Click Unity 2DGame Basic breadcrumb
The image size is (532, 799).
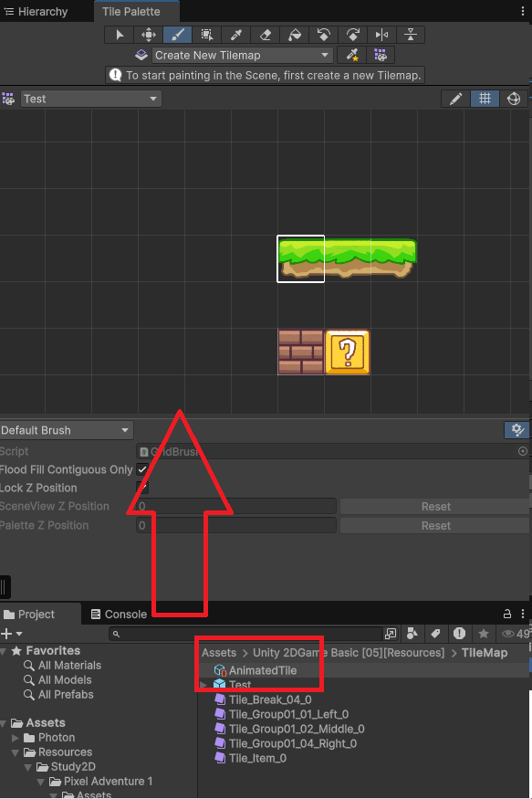pos(349,653)
